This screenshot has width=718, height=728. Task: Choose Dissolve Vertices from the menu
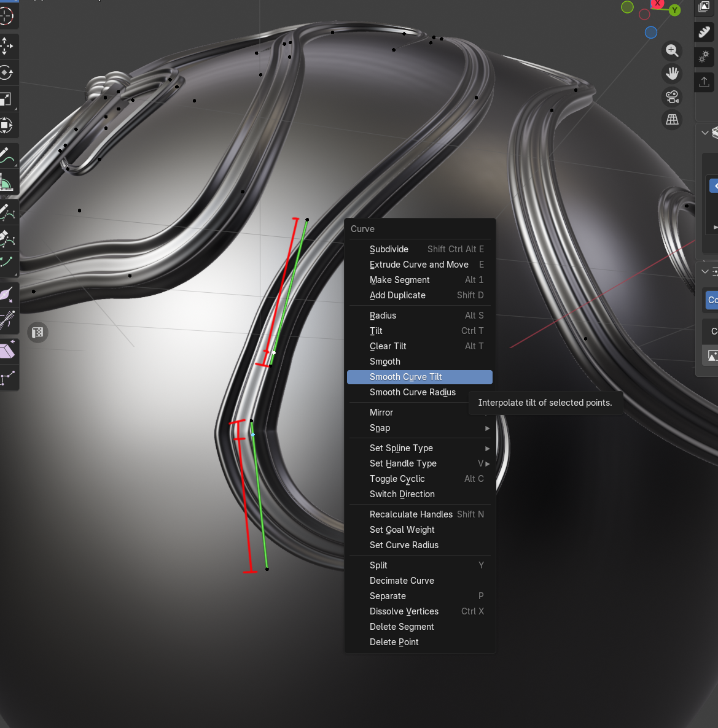point(420,611)
